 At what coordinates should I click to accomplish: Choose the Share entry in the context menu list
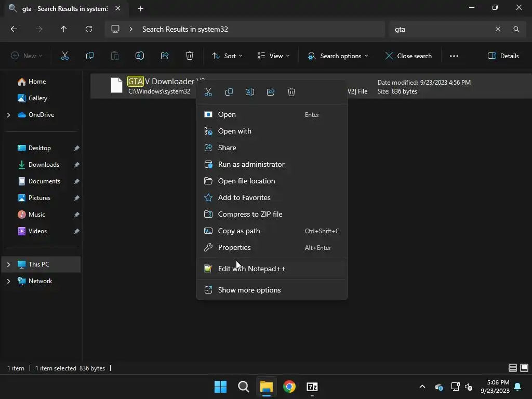[272, 148]
